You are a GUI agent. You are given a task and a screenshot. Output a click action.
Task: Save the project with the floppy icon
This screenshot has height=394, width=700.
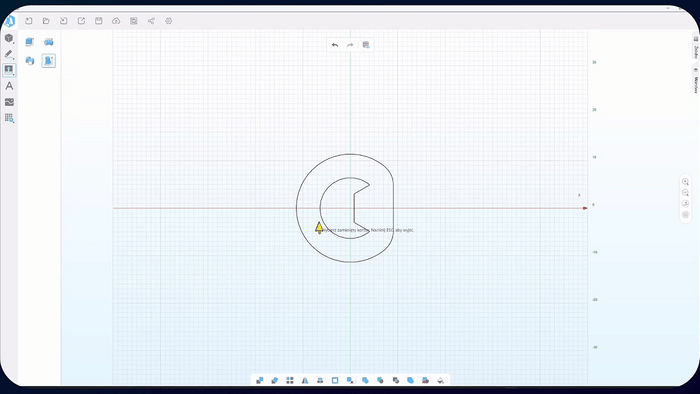point(99,21)
